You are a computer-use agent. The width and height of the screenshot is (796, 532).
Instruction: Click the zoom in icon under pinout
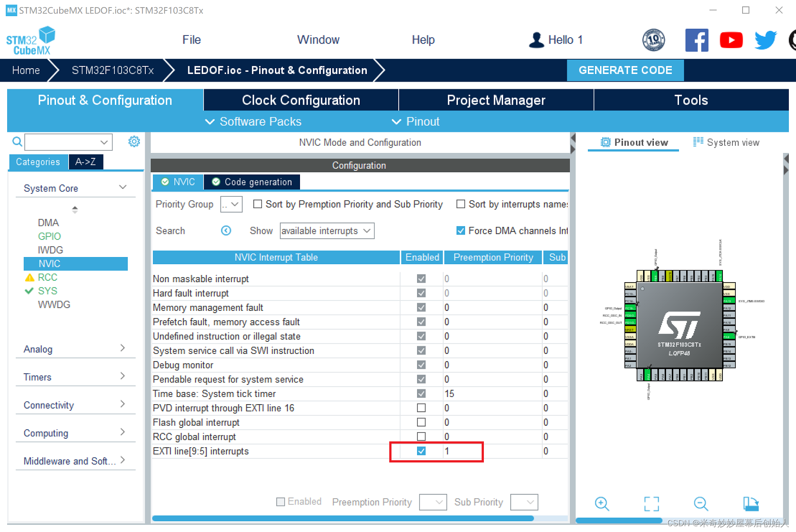click(602, 504)
